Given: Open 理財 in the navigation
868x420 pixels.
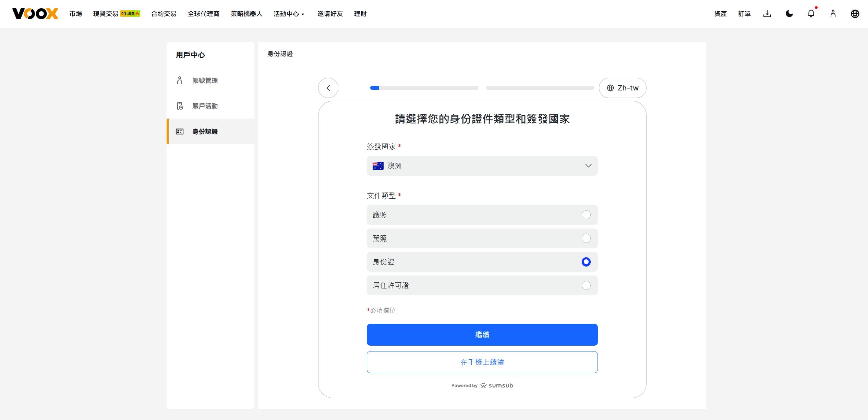Looking at the screenshot, I should tap(360, 14).
